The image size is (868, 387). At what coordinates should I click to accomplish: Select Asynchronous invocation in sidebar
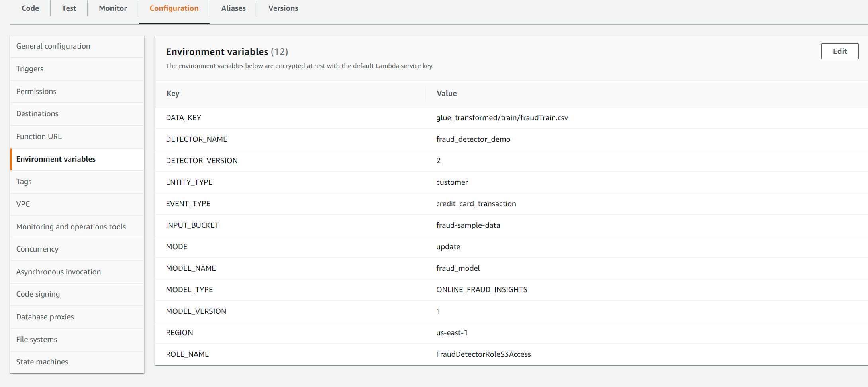[59, 272]
